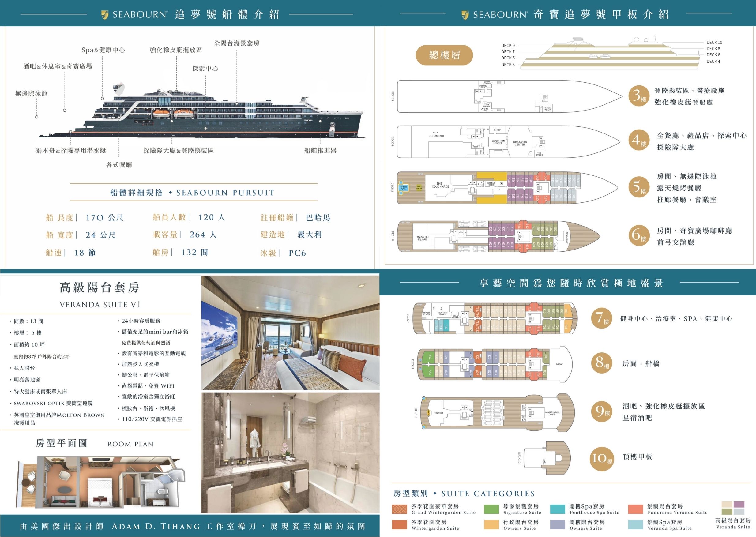Select the gold deck 9 circle badge
Image resolution: width=756 pixels, height=537 pixels.
click(601, 411)
